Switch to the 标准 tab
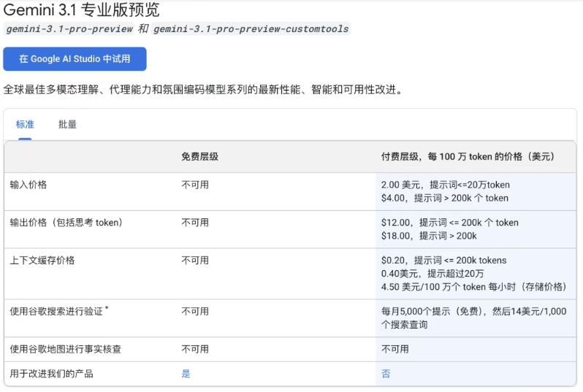Viewport: 583px width, 392px height. pos(25,125)
